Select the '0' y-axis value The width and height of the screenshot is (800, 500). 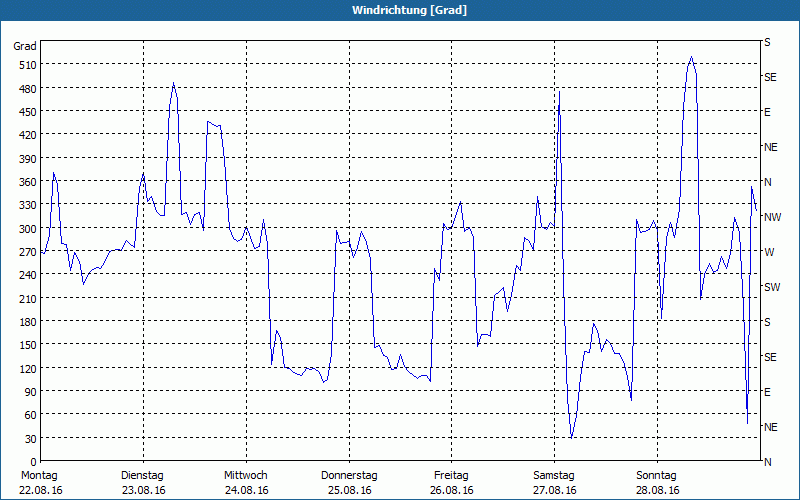point(34,462)
